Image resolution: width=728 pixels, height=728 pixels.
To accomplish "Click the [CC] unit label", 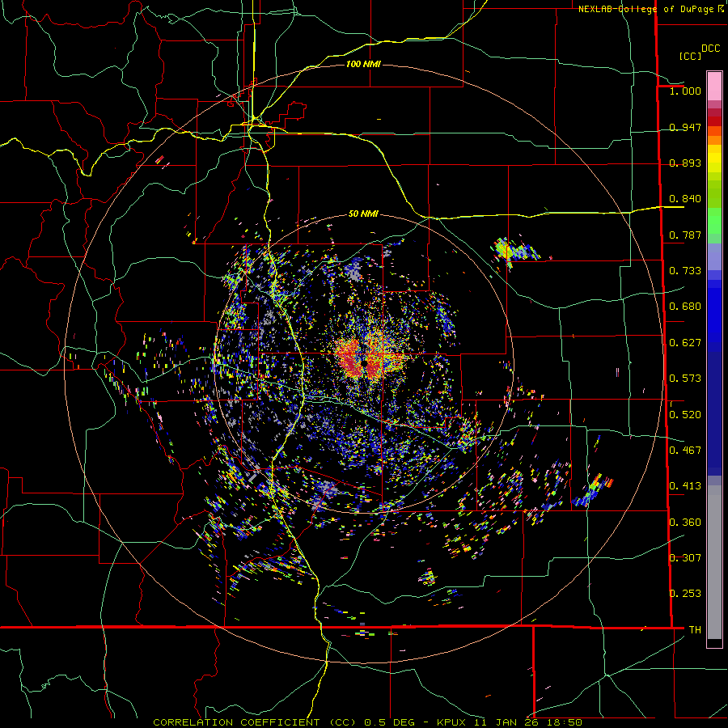I will click(690, 56).
